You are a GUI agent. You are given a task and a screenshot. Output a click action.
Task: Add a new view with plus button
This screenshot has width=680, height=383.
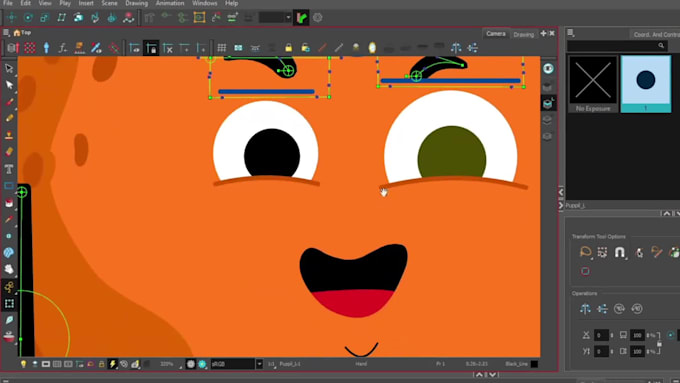[x=543, y=33]
